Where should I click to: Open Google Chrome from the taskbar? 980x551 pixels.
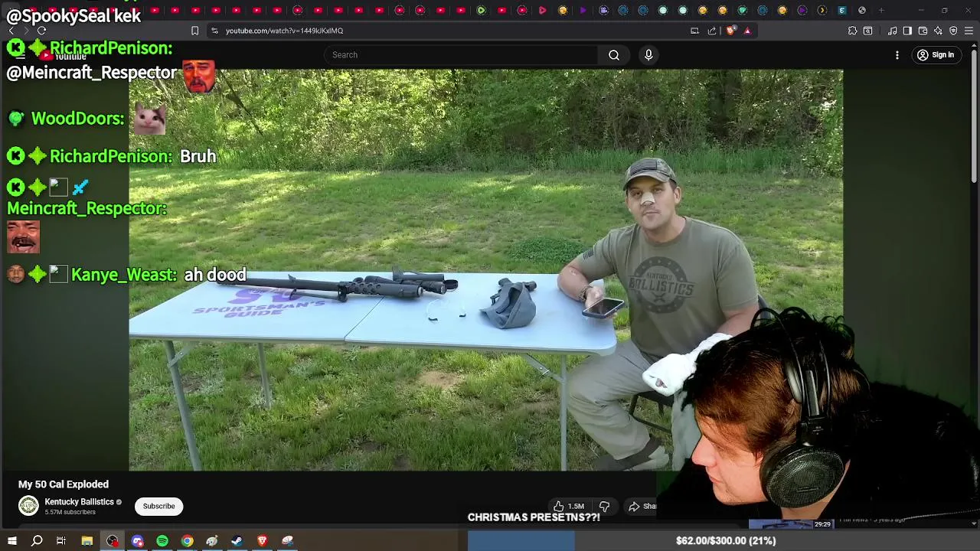point(187,541)
